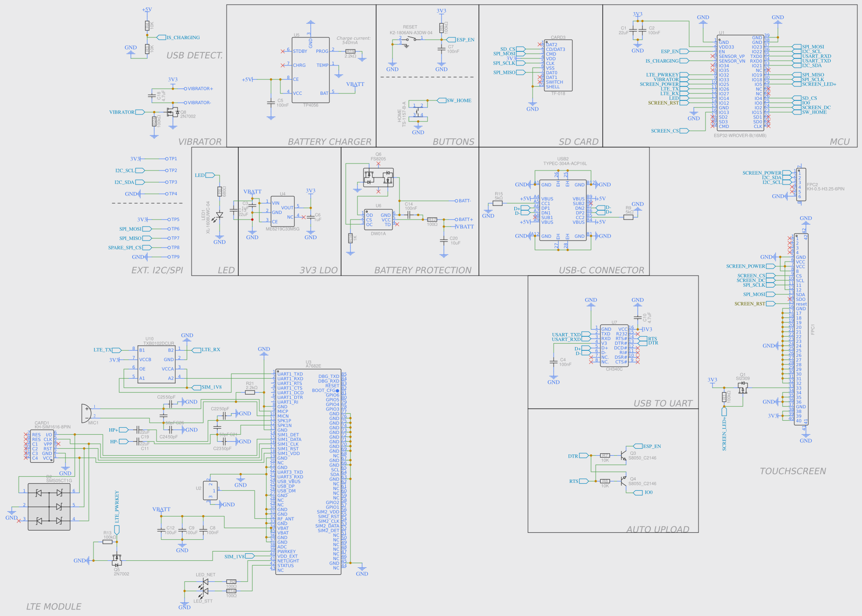Click the ME6219C33M5G regulator U4
The height and width of the screenshot is (616, 862).
coord(282,212)
